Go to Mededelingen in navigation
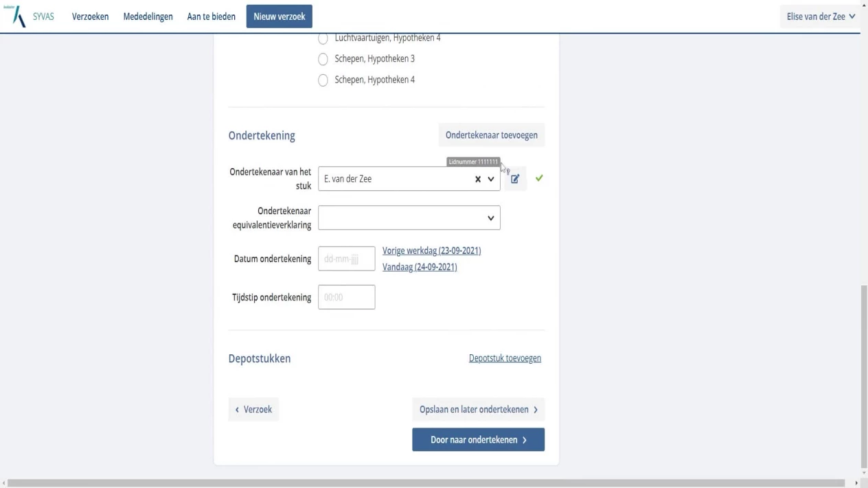The width and height of the screenshot is (868, 488). pyautogui.click(x=148, y=16)
